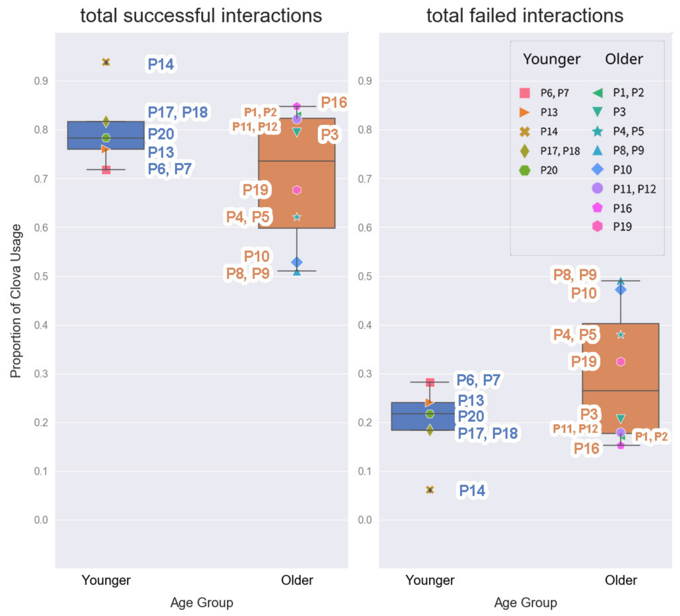
Task: Select the green P20 hexagon legend marker
Action: (x=525, y=170)
